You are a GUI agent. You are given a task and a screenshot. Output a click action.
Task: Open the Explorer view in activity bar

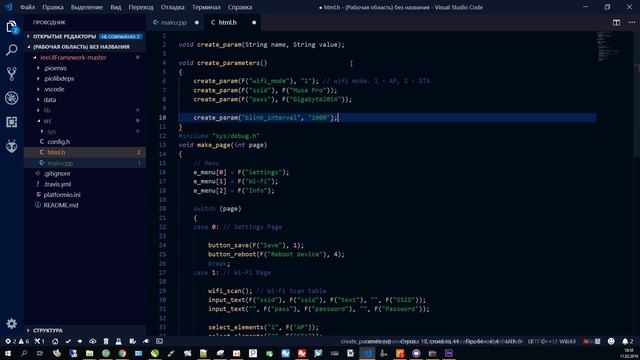tap(11, 27)
